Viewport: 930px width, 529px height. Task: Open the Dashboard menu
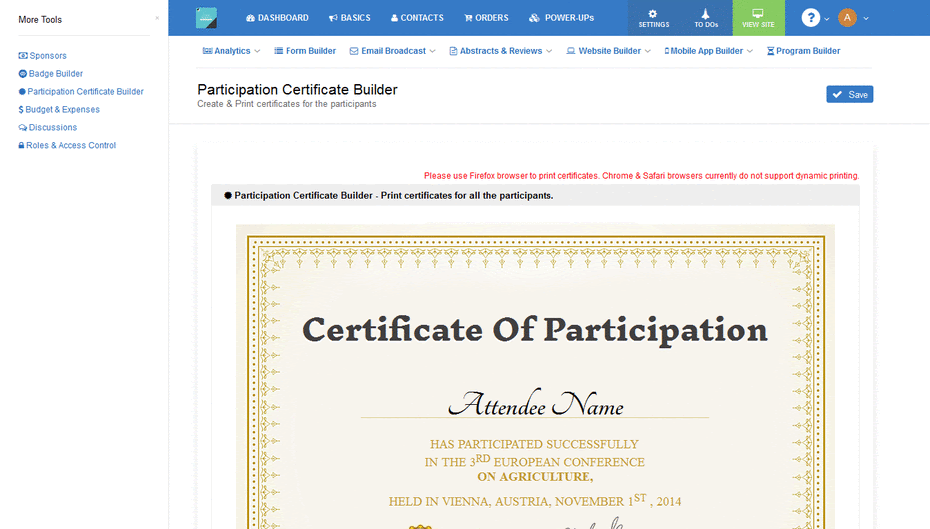[277, 18]
